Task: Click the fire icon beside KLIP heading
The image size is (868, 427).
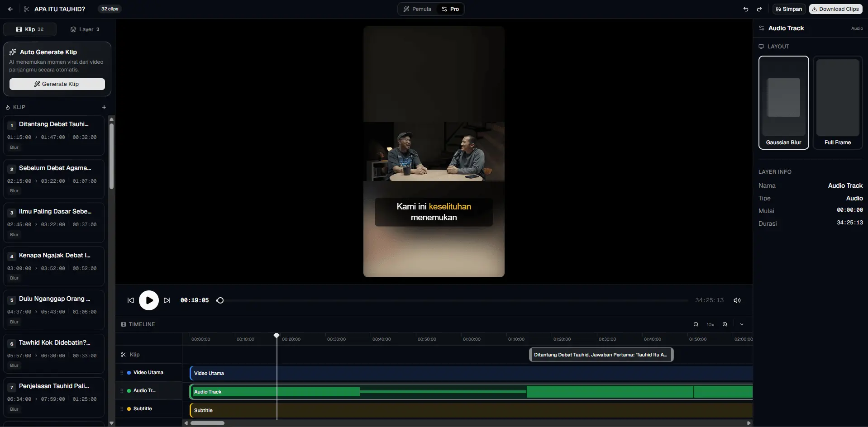Action: pos(8,107)
